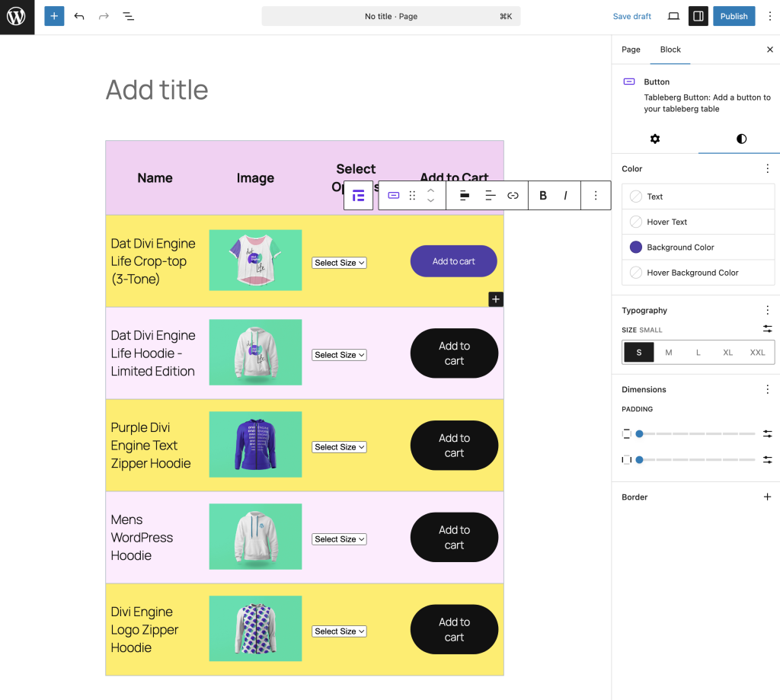Move the button block up
The height and width of the screenshot is (700, 780).
pos(431,190)
